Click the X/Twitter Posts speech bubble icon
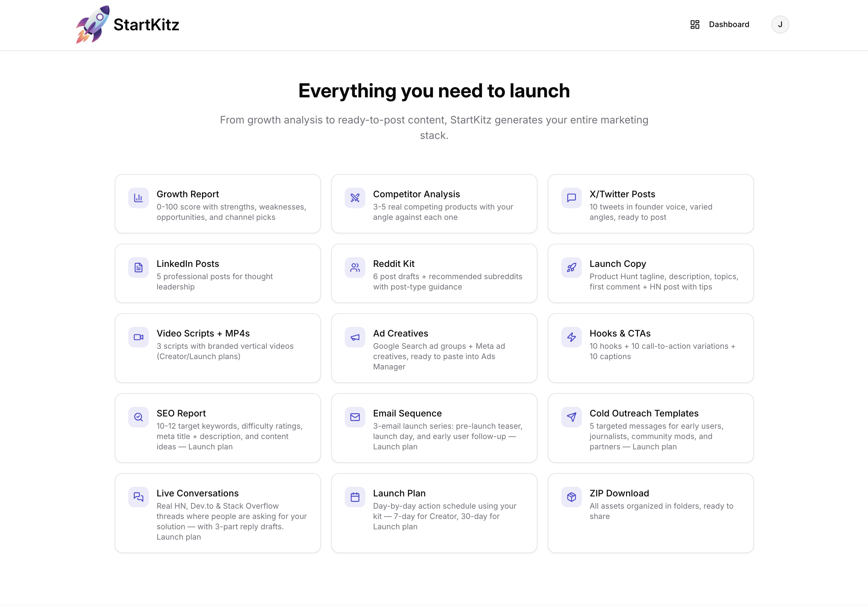The image size is (868, 606). click(571, 198)
